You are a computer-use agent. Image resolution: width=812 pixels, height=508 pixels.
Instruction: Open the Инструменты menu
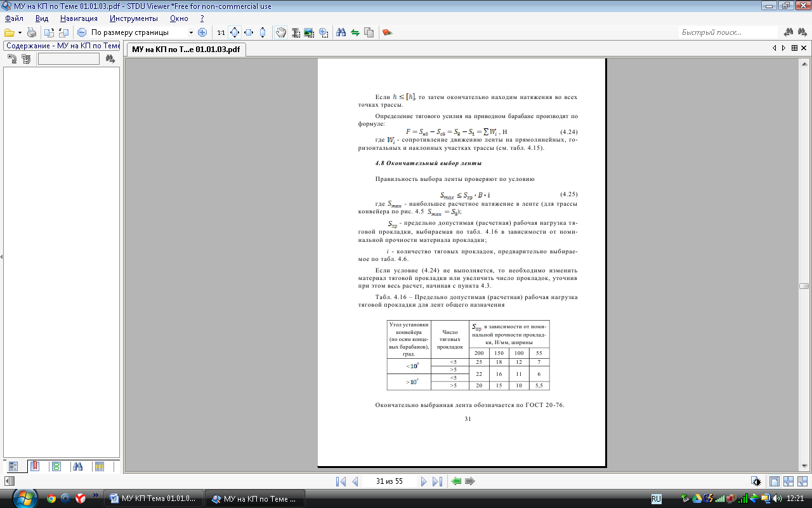click(133, 18)
